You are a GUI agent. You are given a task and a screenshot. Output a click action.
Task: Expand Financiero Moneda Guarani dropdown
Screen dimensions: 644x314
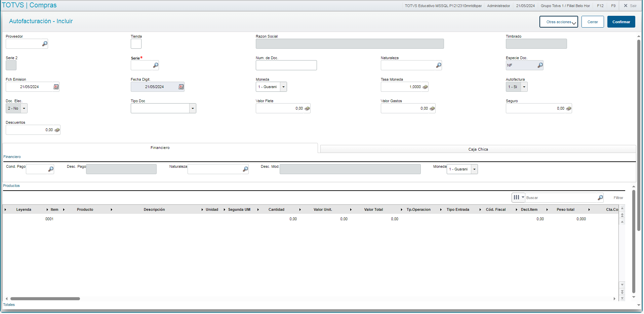coord(475,169)
